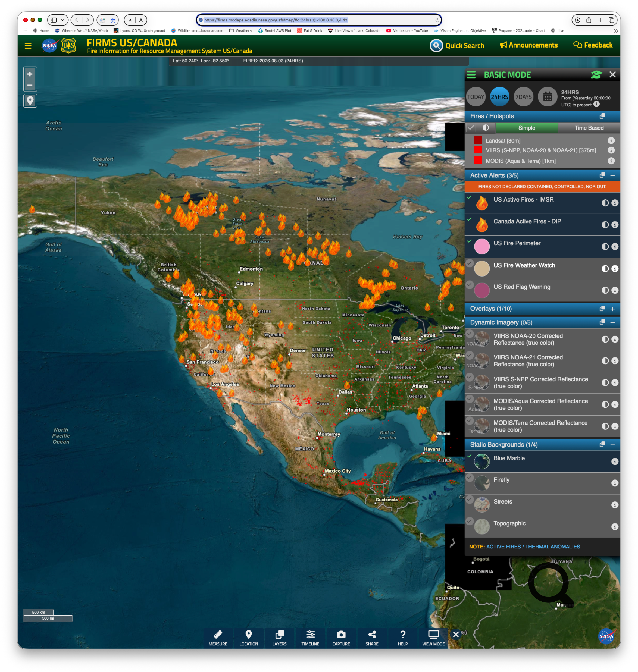Zoom out on the map
638x672 pixels.
click(x=30, y=85)
